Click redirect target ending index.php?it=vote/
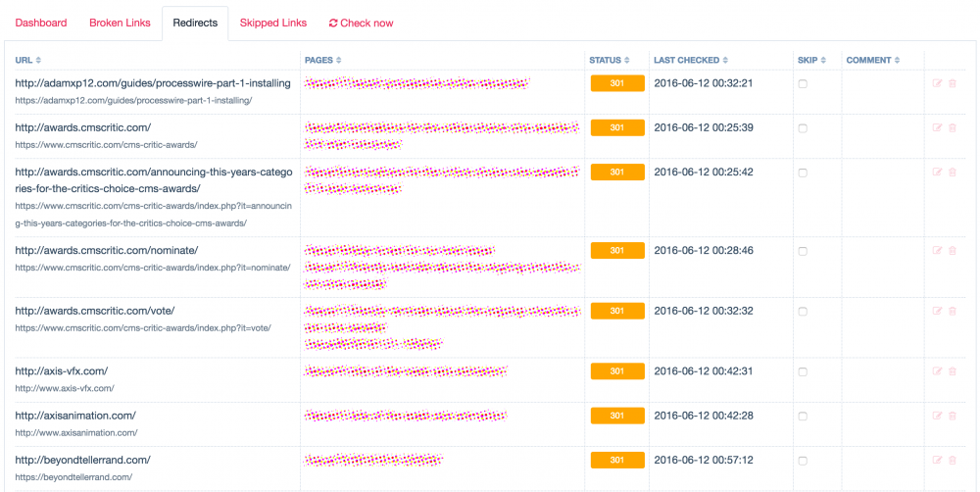The width and height of the screenshot is (980, 492). pos(143,327)
